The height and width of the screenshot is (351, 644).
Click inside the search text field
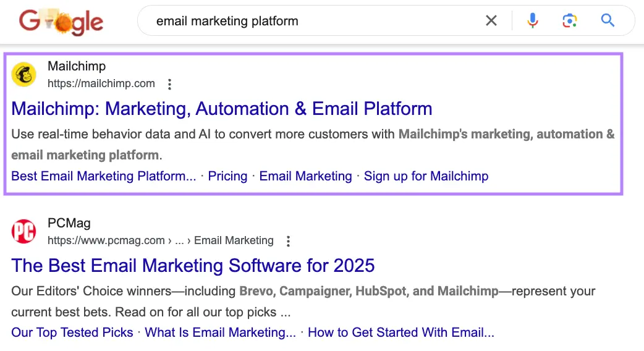(x=309, y=21)
